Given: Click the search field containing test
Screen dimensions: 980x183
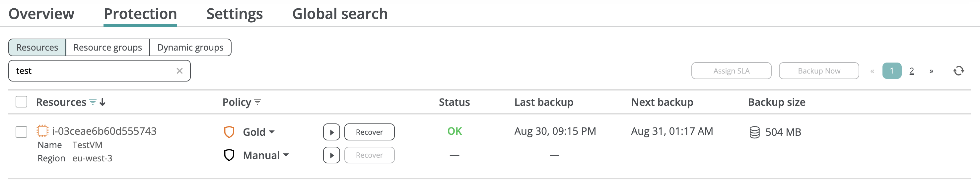Looking at the screenshot, I should click(91, 71).
